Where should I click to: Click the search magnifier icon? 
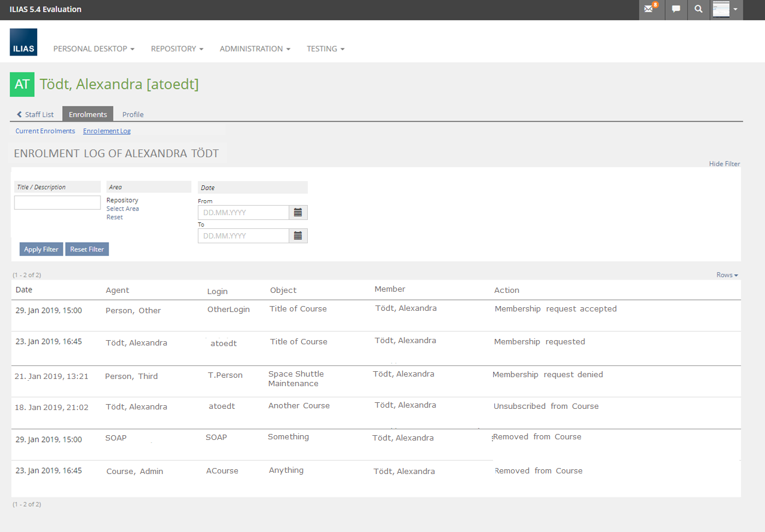[698, 10]
